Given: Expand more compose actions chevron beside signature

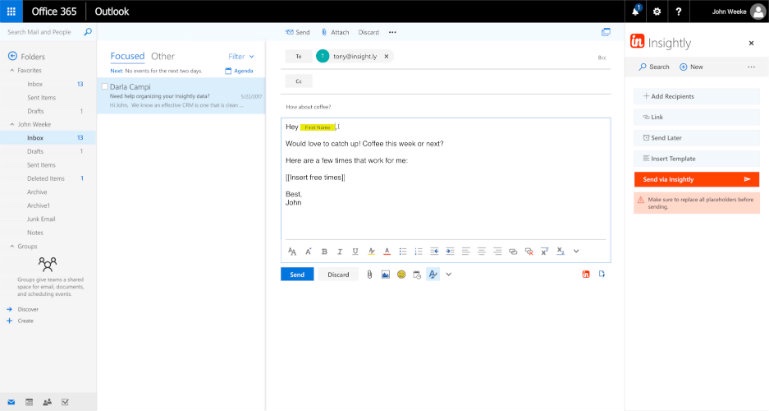Looking at the screenshot, I should [x=448, y=275].
